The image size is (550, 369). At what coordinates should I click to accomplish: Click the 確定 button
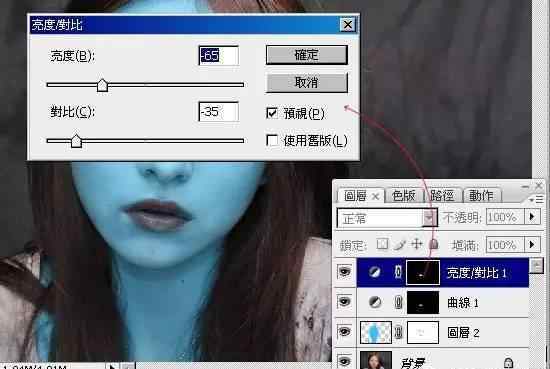click(x=307, y=55)
